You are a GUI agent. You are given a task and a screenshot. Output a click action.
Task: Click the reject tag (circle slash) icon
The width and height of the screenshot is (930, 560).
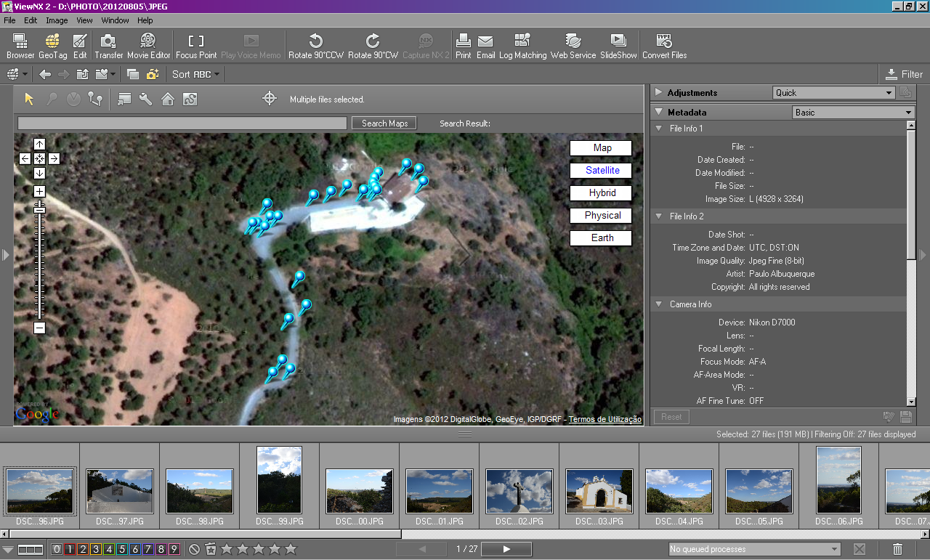(x=194, y=549)
